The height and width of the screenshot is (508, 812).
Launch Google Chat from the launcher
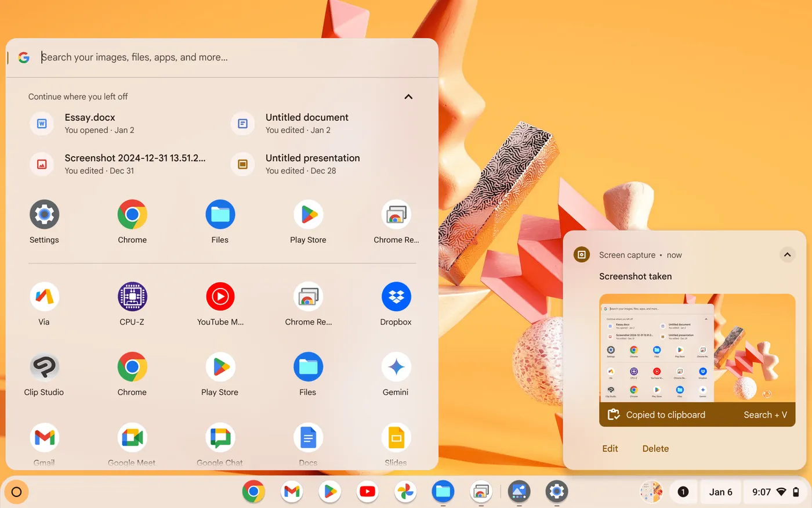pos(220,438)
